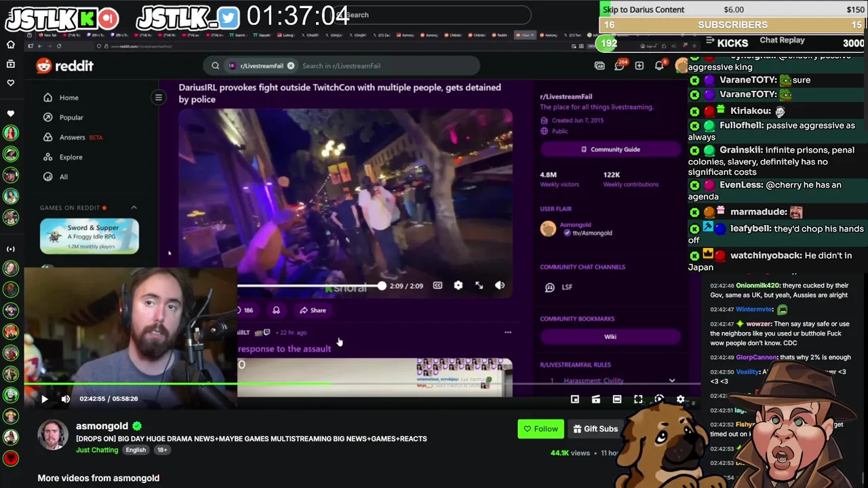Open Kick player settings gear
868x488 pixels.
tap(680, 399)
